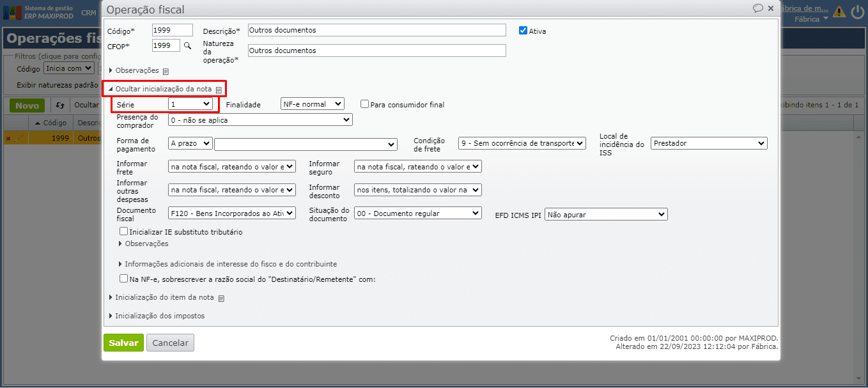Open the Condição de frete dropdown
868x388 pixels.
[x=522, y=143]
